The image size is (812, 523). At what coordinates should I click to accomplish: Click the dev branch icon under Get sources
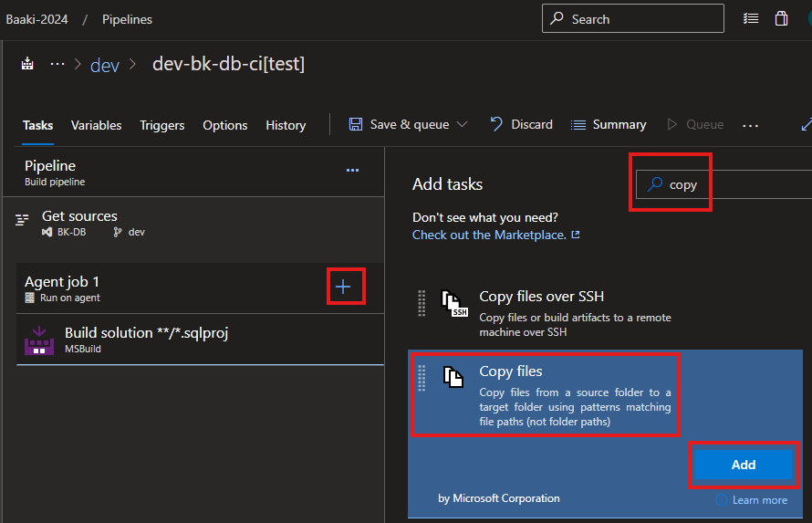(118, 232)
